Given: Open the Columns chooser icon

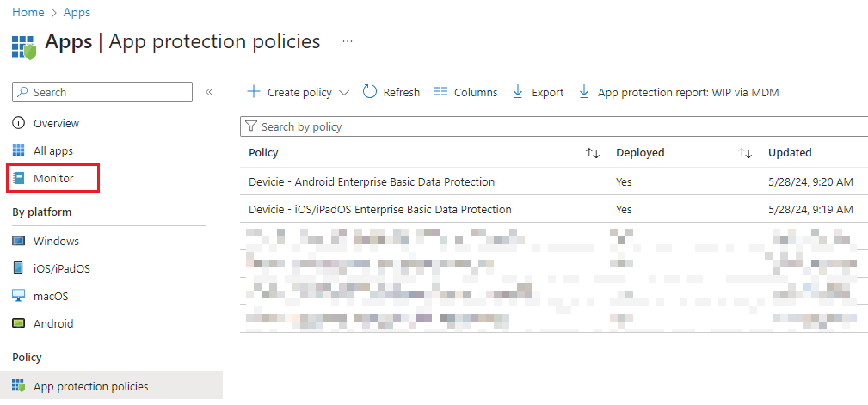Looking at the screenshot, I should click(440, 92).
